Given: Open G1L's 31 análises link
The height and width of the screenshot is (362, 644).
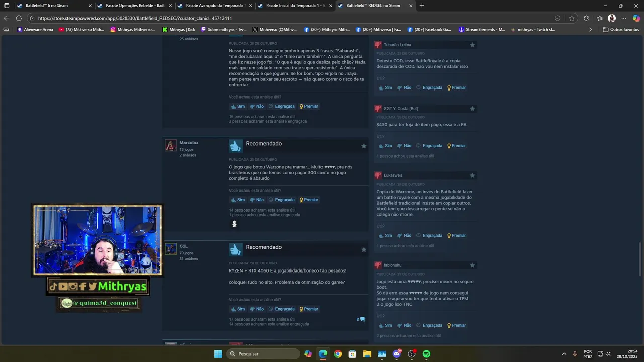Looking at the screenshot, I should (189, 259).
